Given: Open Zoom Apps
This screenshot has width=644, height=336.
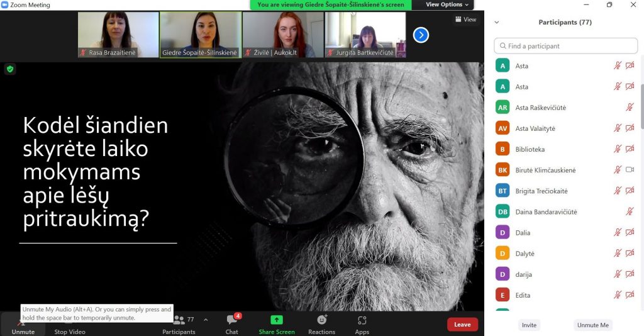Looking at the screenshot, I should click(362, 325).
